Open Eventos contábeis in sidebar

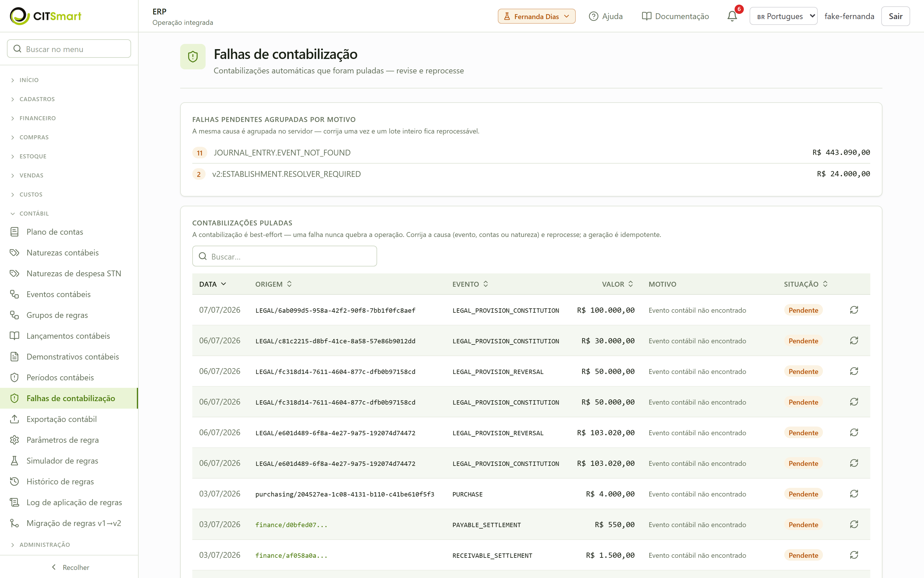69,294
